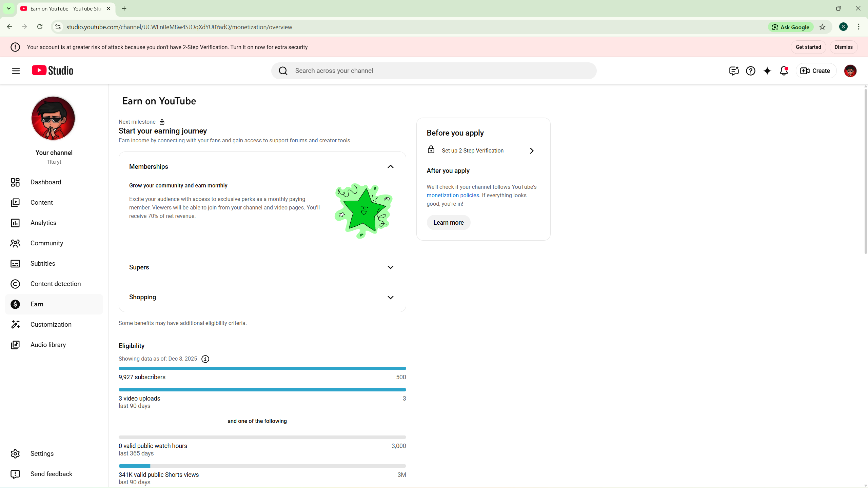Expand the Supers section
Screen dimensions: 868x488
click(390, 267)
